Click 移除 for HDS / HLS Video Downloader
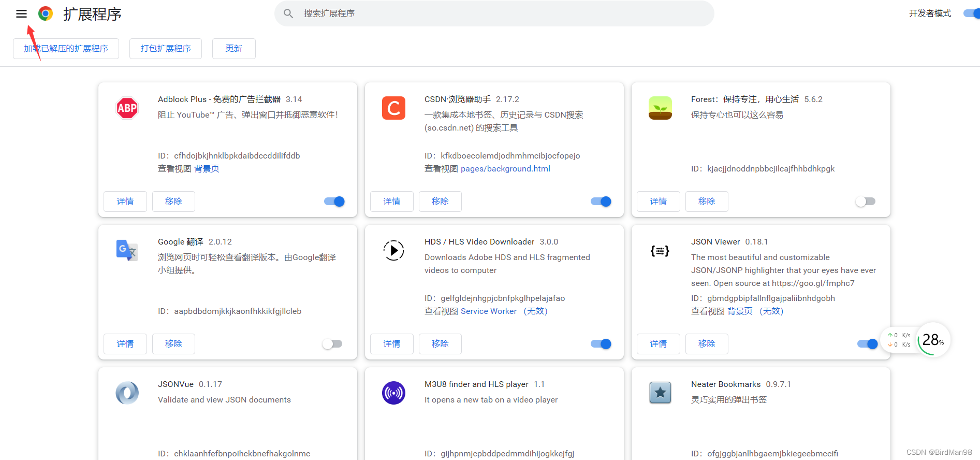980x460 pixels. tap(440, 344)
